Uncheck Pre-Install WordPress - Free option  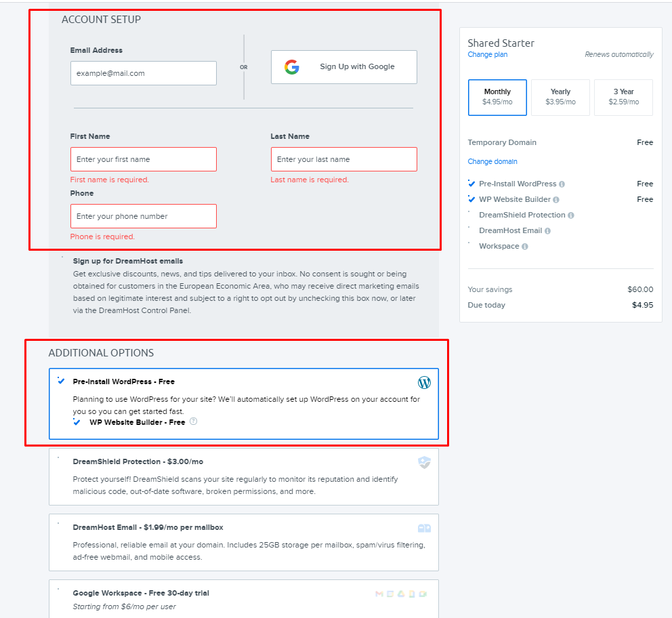click(61, 380)
